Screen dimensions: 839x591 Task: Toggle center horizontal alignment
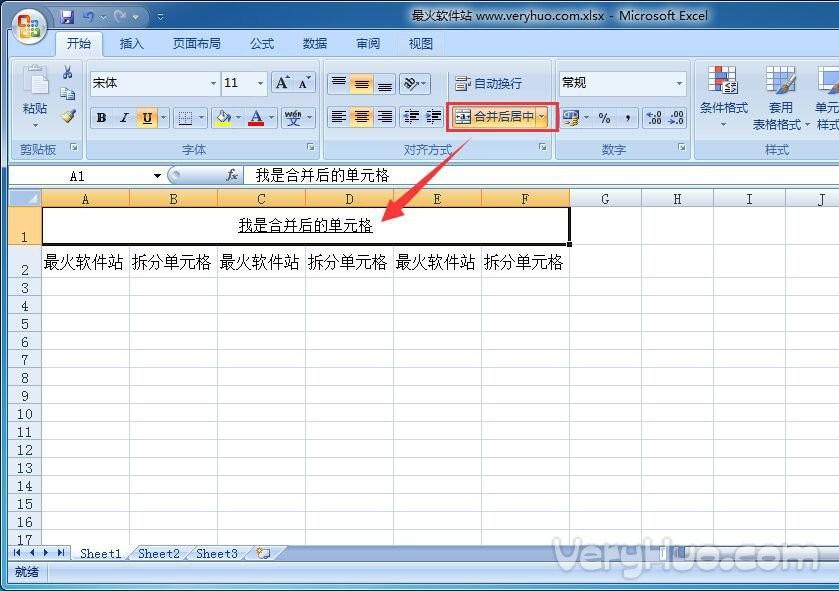click(x=361, y=117)
